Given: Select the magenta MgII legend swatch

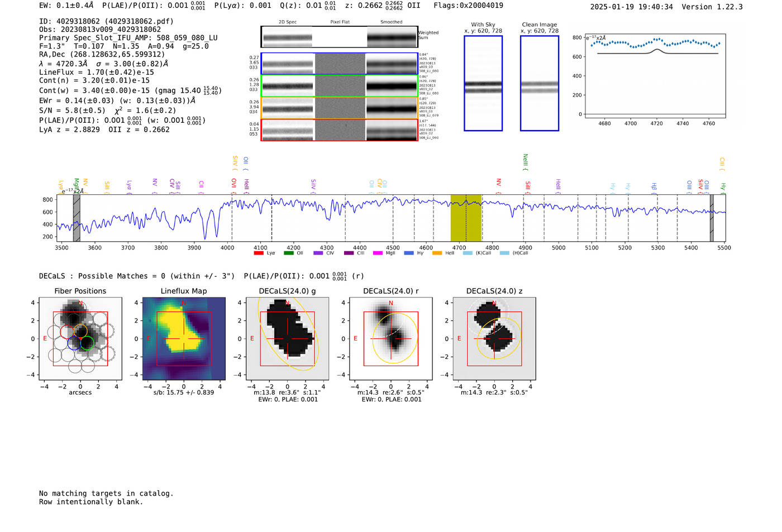Looking at the screenshot, I should pos(378,253).
